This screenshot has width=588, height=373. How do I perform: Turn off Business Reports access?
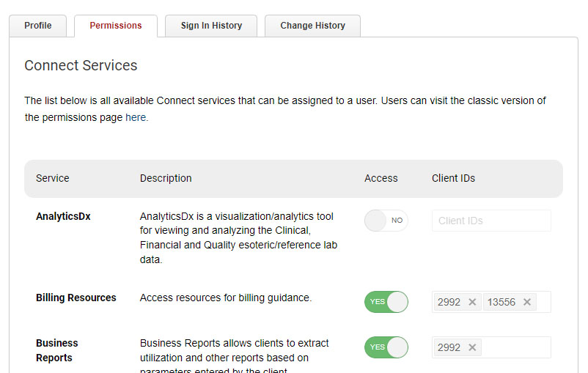pyautogui.click(x=386, y=347)
